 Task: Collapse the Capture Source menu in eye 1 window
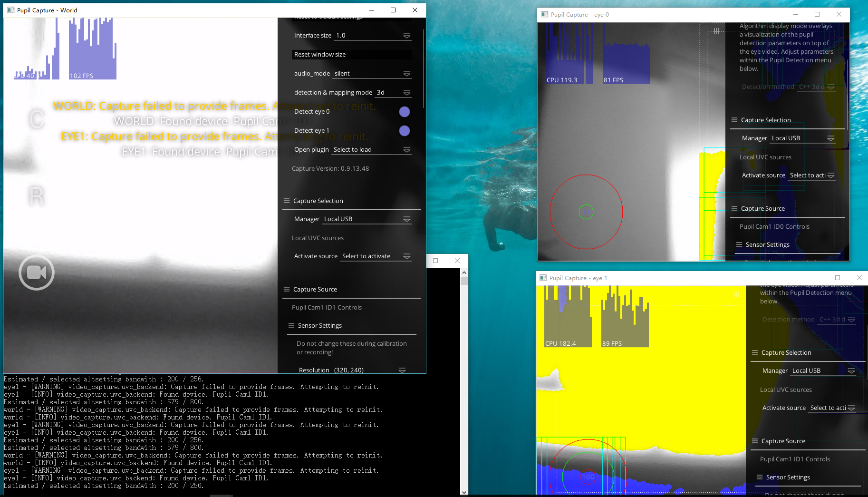click(x=783, y=441)
